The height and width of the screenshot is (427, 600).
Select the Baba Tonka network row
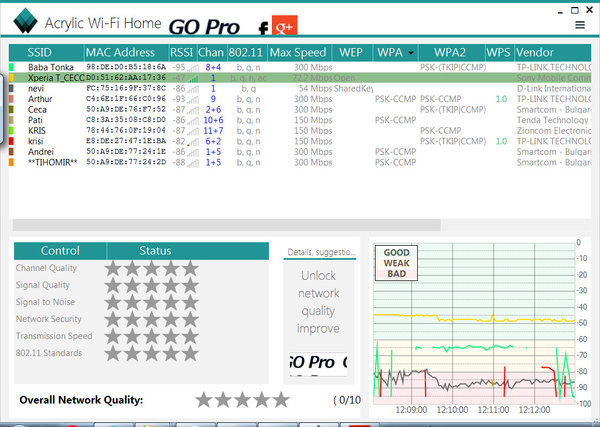(x=300, y=67)
